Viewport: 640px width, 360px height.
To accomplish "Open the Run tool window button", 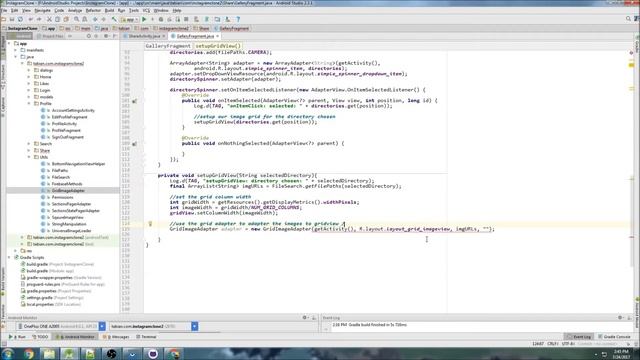I will [18, 337].
